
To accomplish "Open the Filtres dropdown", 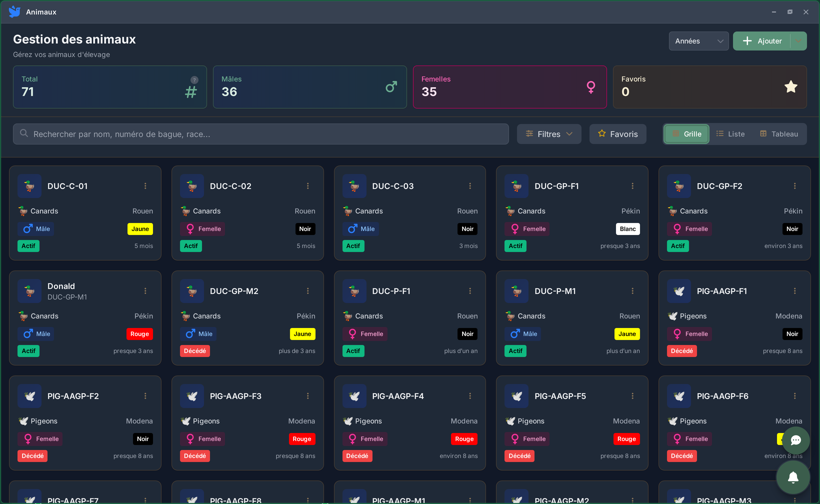I will point(549,134).
